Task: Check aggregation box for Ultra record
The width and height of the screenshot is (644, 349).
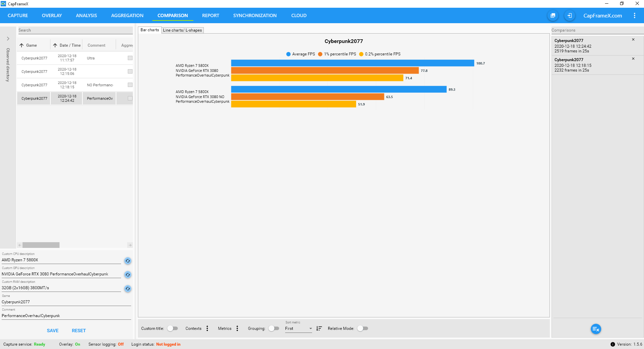Action: click(130, 58)
